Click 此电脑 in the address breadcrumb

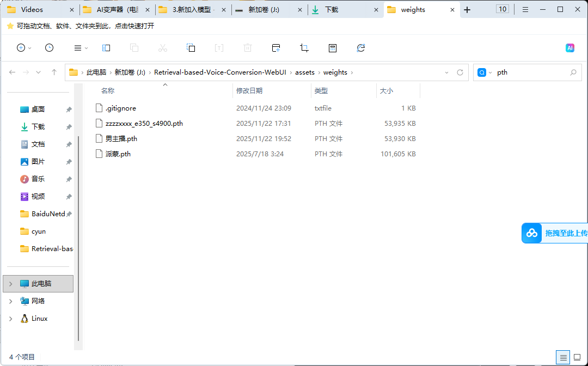[96, 72]
